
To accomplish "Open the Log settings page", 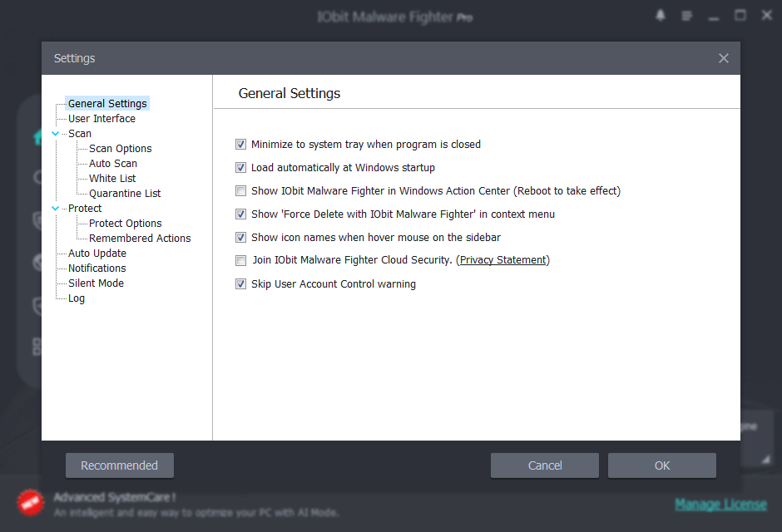I will (77, 298).
